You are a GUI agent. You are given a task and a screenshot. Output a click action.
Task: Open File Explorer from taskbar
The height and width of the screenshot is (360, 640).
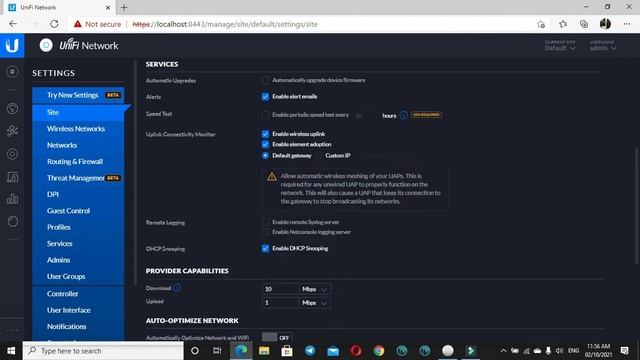point(264,351)
